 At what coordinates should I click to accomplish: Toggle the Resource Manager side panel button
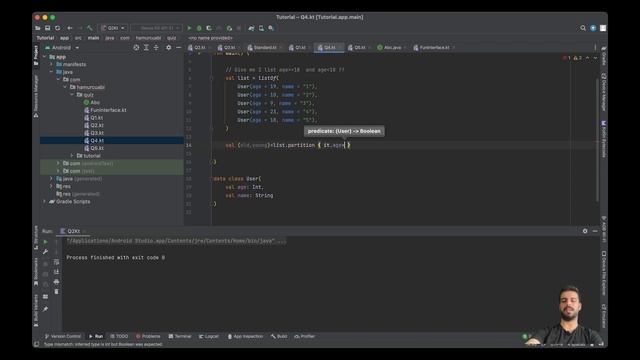[x=36, y=96]
